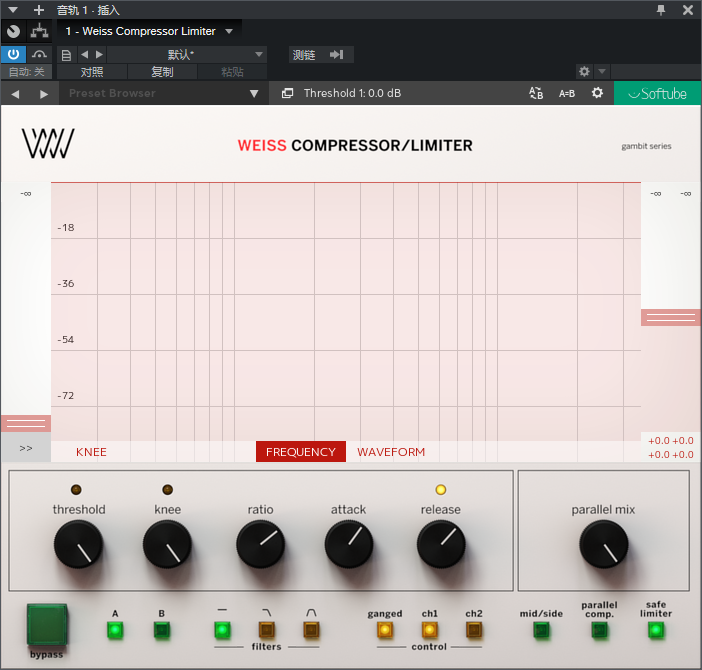Click the threshold knob
Image resolution: width=702 pixels, height=670 pixels.
pyautogui.click(x=78, y=545)
